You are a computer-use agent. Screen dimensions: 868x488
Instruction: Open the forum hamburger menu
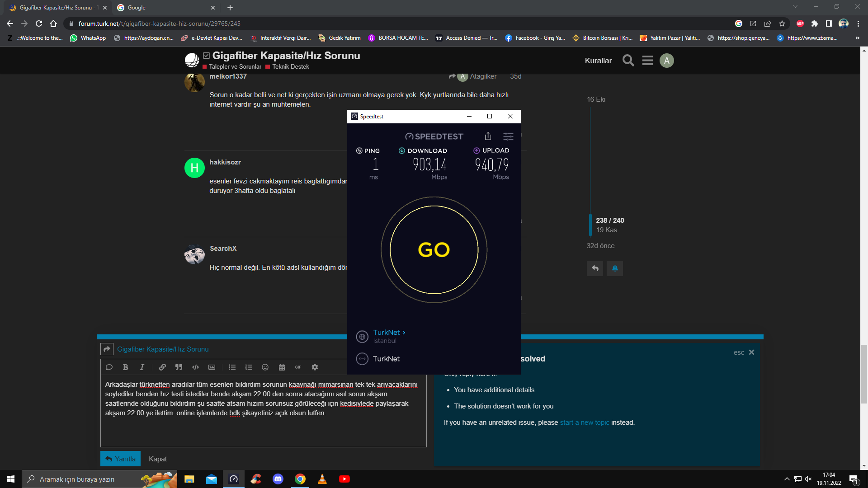[x=647, y=61]
